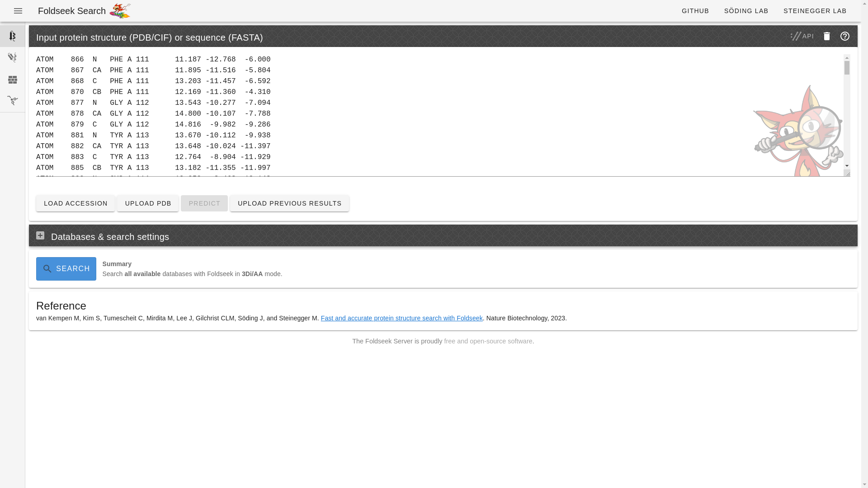Screen dimensions: 868x488
Task: Open the grid-style sidebar icon
Action: click(x=13, y=80)
